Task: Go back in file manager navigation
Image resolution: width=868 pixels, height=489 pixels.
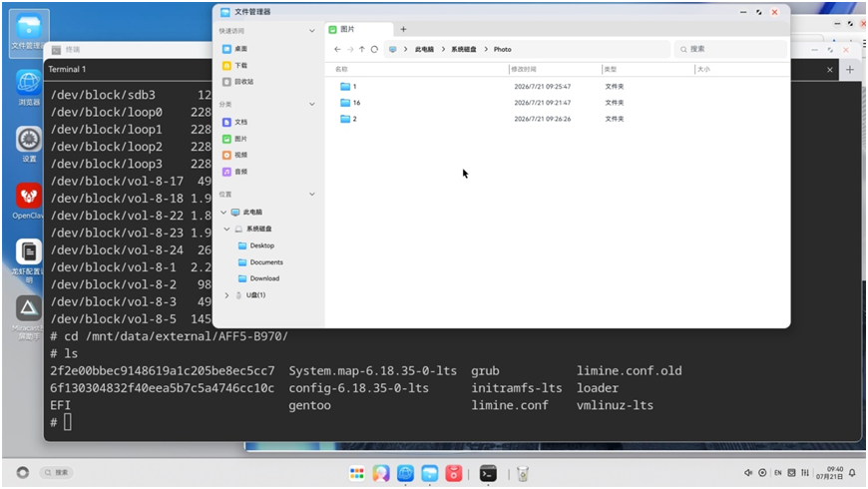Action: [x=337, y=49]
